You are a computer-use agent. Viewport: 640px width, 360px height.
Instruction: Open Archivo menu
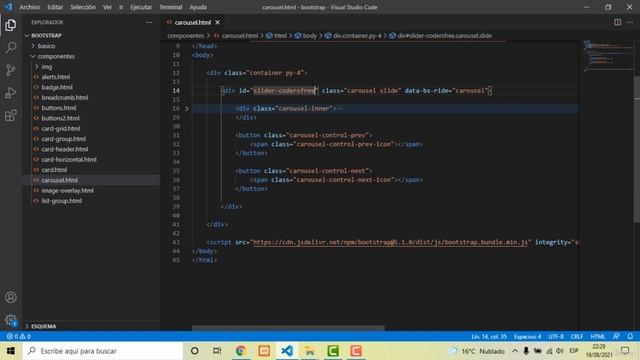(29, 7)
